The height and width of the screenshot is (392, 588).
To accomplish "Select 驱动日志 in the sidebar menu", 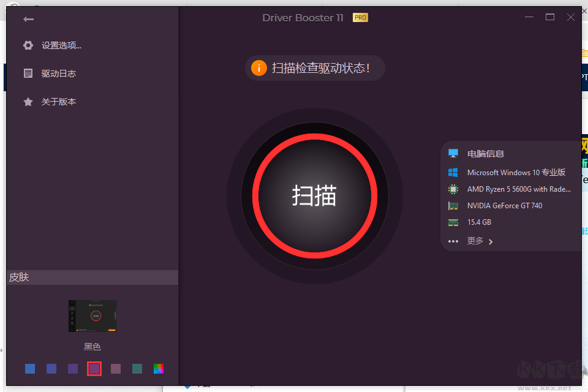I will [57, 73].
